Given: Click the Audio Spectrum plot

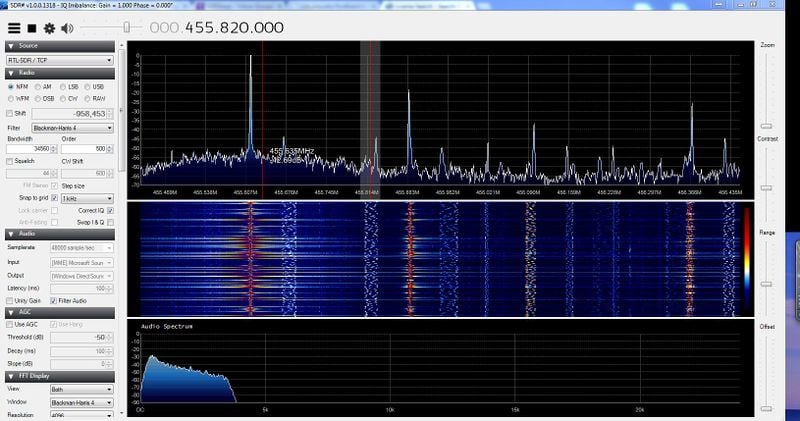Looking at the screenshot, I should click(440, 367).
